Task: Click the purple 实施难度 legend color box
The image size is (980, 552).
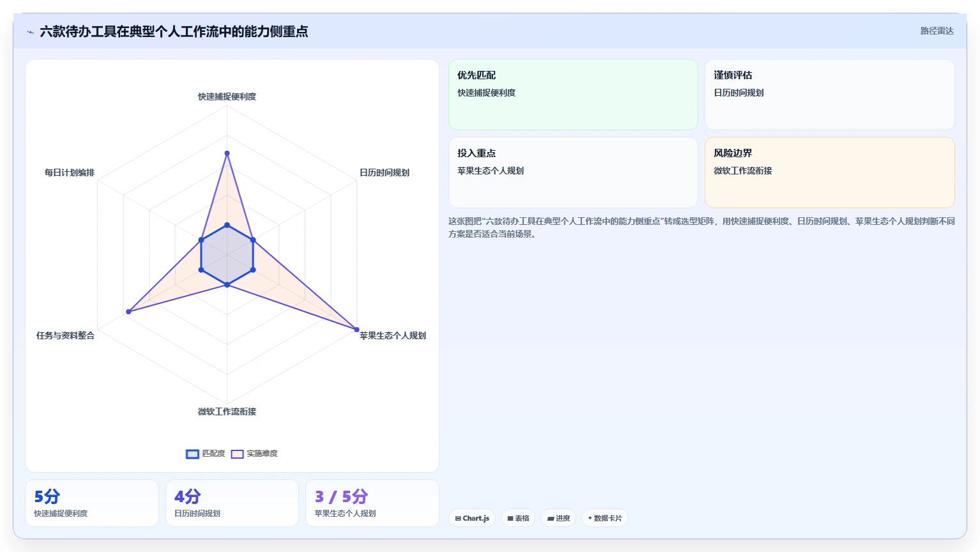Action: point(237,454)
